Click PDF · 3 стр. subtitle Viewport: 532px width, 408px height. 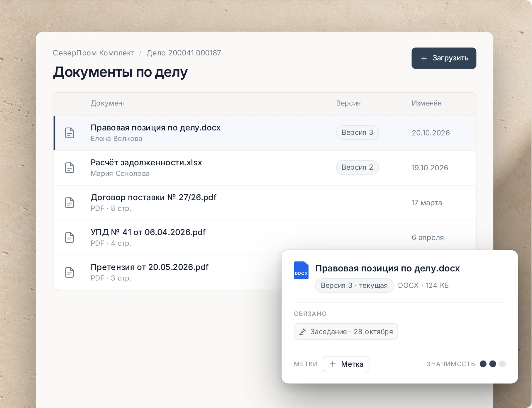pyautogui.click(x=111, y=278)
